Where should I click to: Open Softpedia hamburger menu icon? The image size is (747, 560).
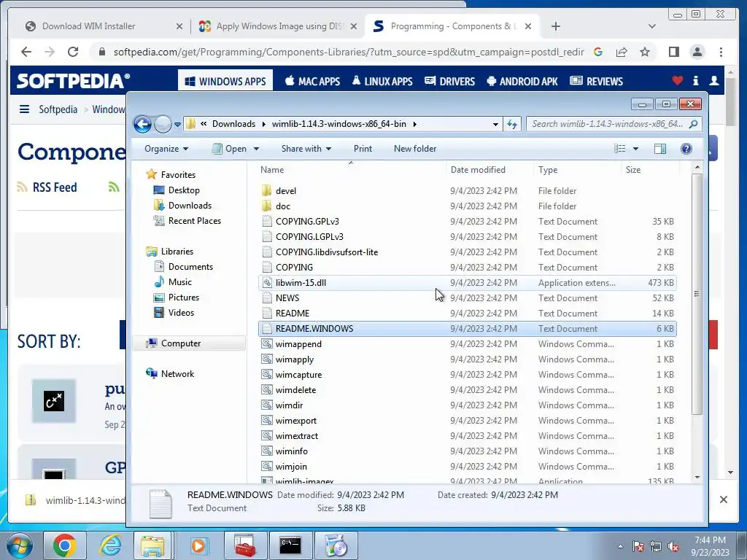tap(24, 109)
